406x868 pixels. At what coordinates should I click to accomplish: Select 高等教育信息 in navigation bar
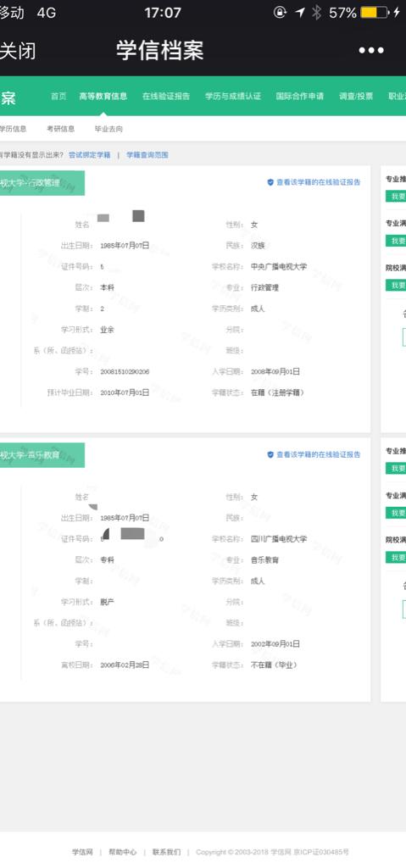tap(103, 96)
